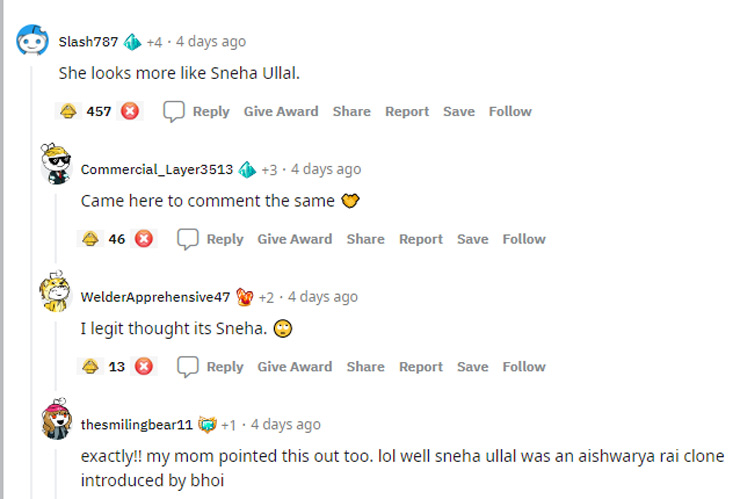
Task: Save Slash787's comment
Action: [x=459, y=111]
